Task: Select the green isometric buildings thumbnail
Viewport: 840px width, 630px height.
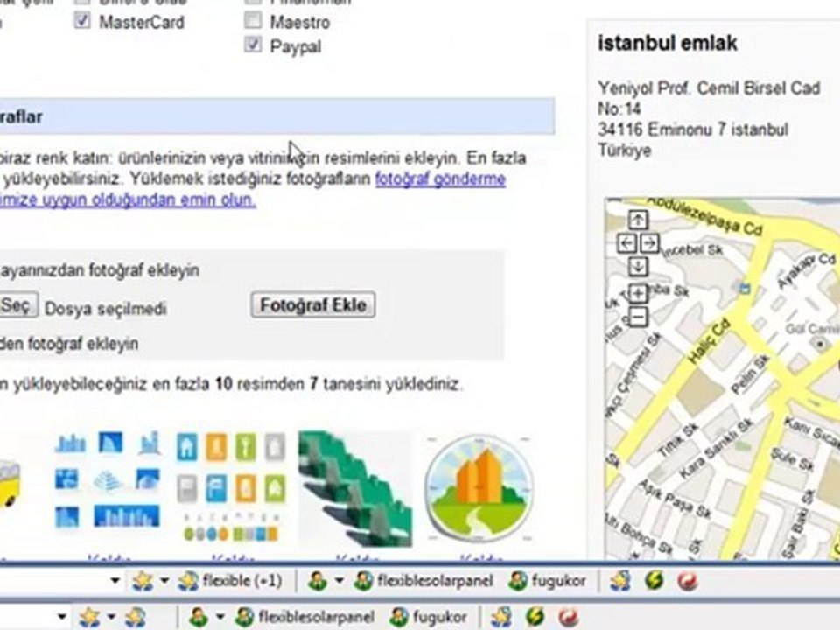Action: [x=355, y=489]
